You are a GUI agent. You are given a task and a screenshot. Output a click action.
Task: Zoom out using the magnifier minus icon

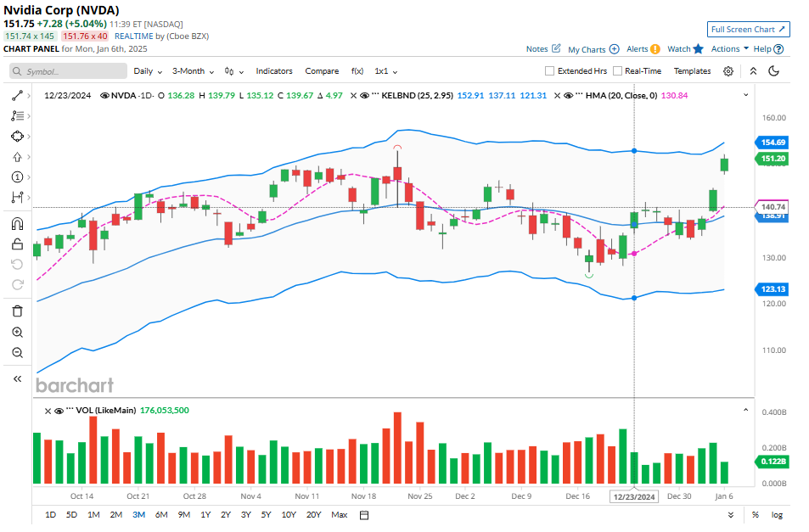17,353
